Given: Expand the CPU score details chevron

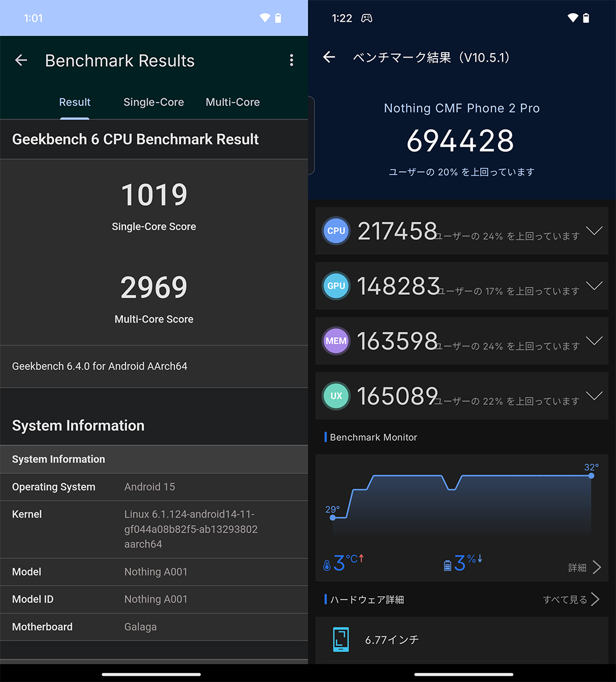Looking at the screenshot, I should pos(594,230).
